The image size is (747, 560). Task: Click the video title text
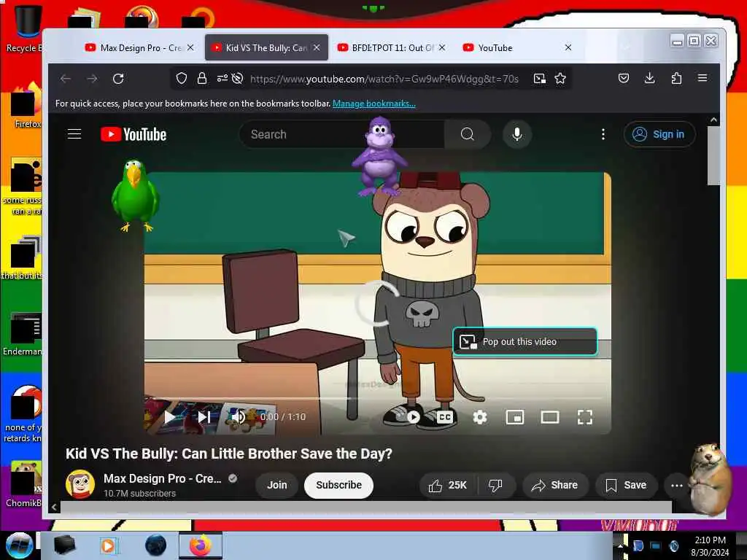(228, 454)
